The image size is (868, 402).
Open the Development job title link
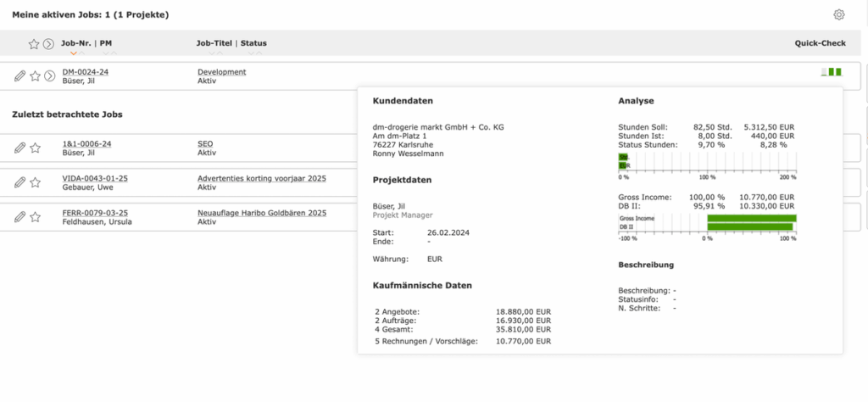click(222, 72)
